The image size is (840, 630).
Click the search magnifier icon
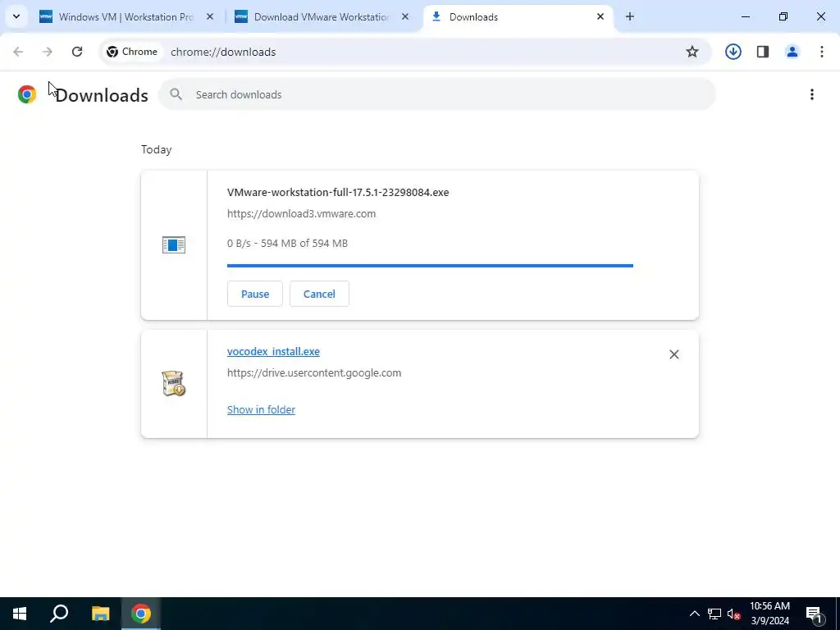[176, 94]
